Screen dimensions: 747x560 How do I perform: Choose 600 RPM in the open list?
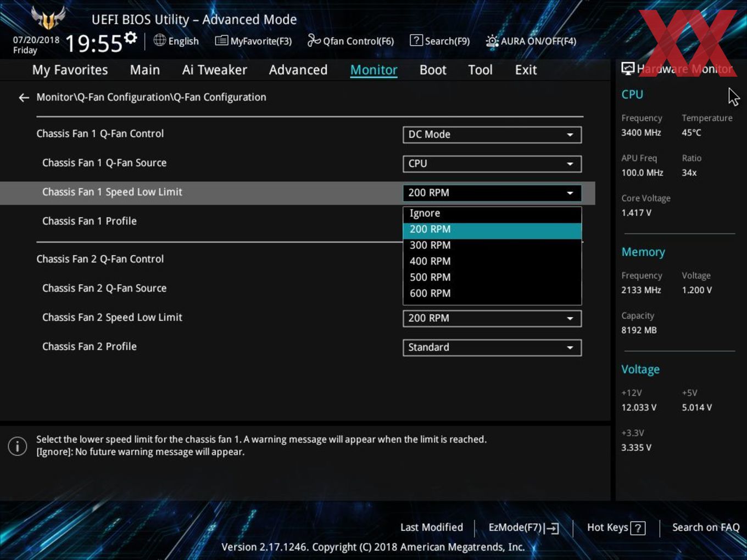[x=492, y=294]
